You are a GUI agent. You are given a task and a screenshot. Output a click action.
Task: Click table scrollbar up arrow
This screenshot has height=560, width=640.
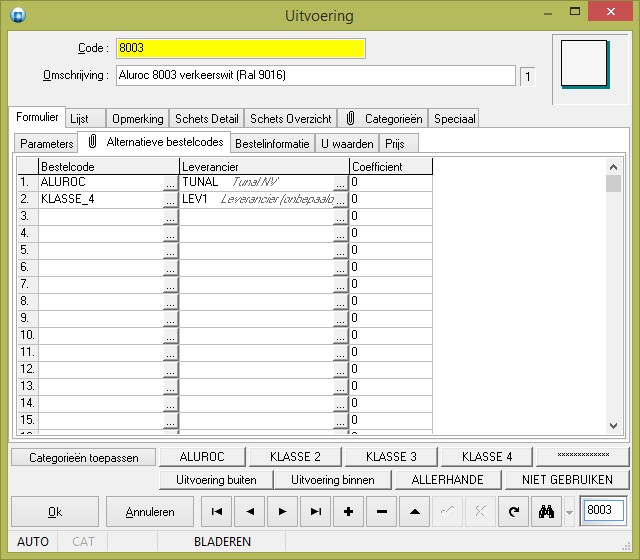(x=613, y=167)
